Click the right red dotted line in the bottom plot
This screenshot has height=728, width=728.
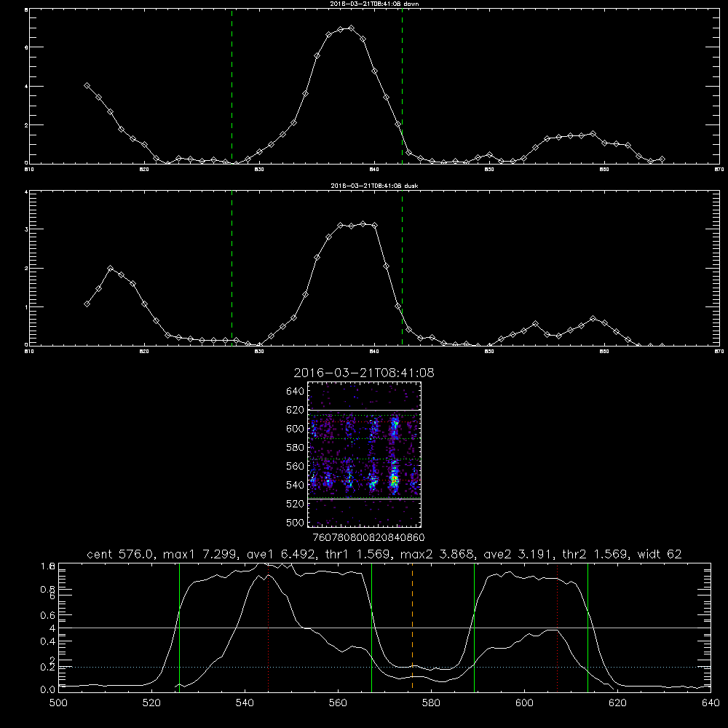pyautogui.click(x=557, y=628)
